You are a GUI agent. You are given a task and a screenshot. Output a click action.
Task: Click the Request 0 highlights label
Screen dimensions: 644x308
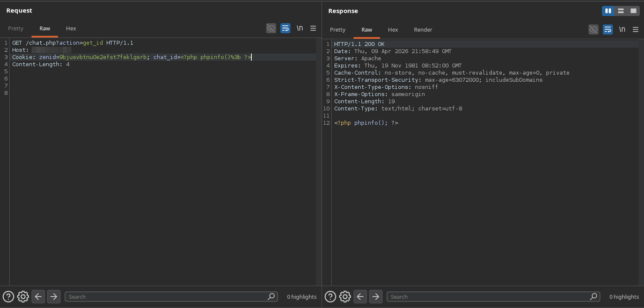tap(302, 297)
